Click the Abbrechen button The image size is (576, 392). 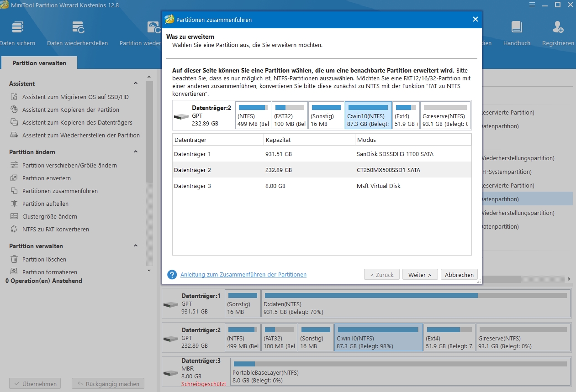pyautogui.click(x=459, y=275)
